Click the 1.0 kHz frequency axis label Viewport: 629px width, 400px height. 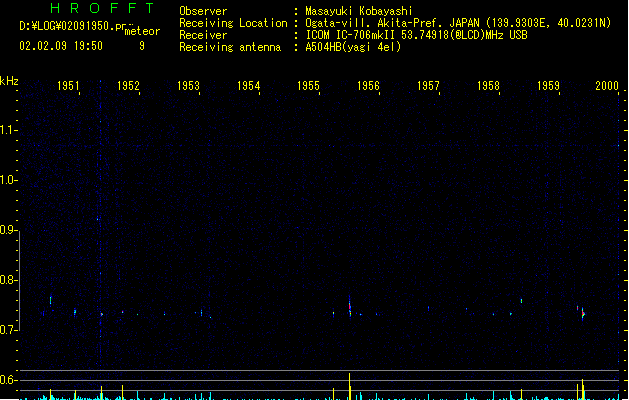click(8, 180)
